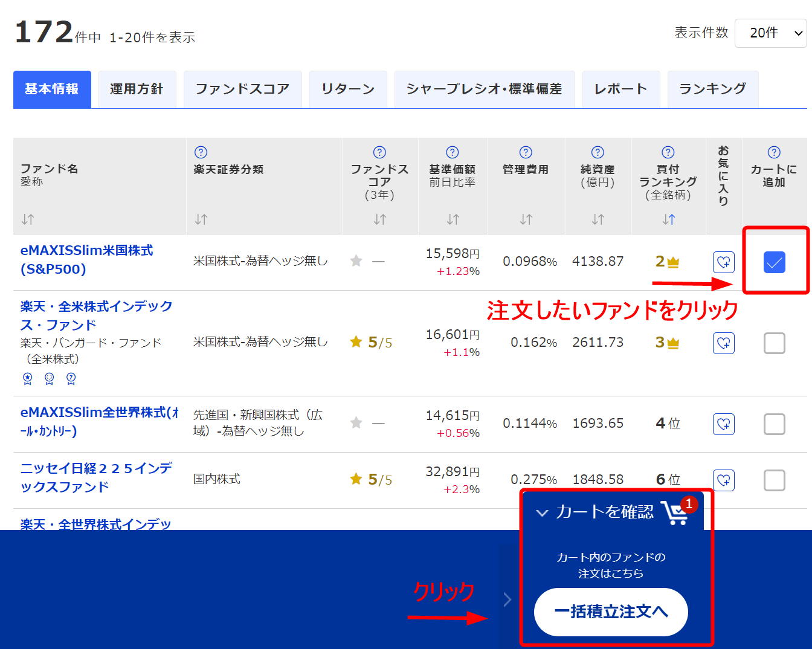Switch to the 運用方針 tab

click(137, 89)
